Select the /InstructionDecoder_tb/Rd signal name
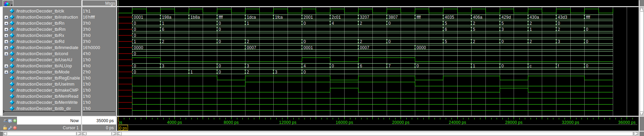 (x=40, y=42)
